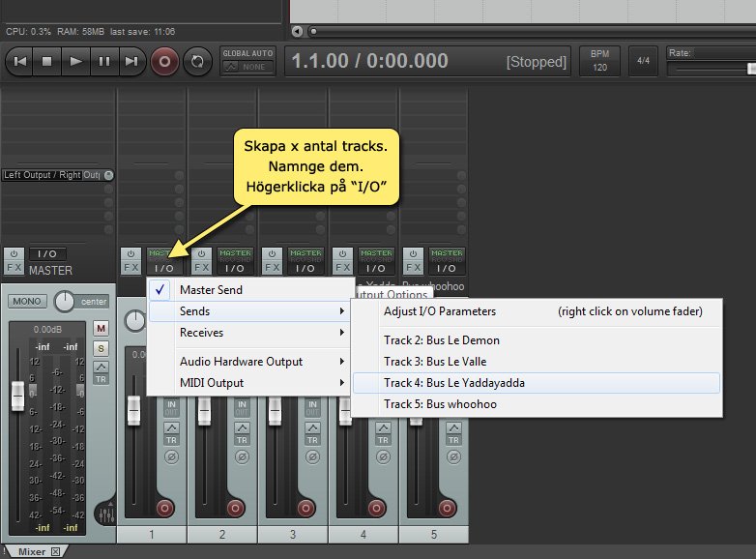Arm track 2 record button
This screenshot has height=559, width=756.
pyautogui.click(x=235, y=508)
